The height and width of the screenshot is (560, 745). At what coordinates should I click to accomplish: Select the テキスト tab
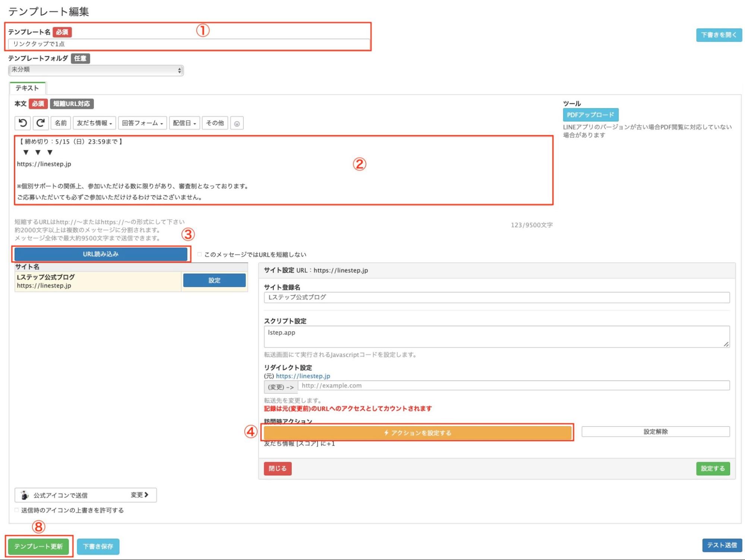(27, 88)
